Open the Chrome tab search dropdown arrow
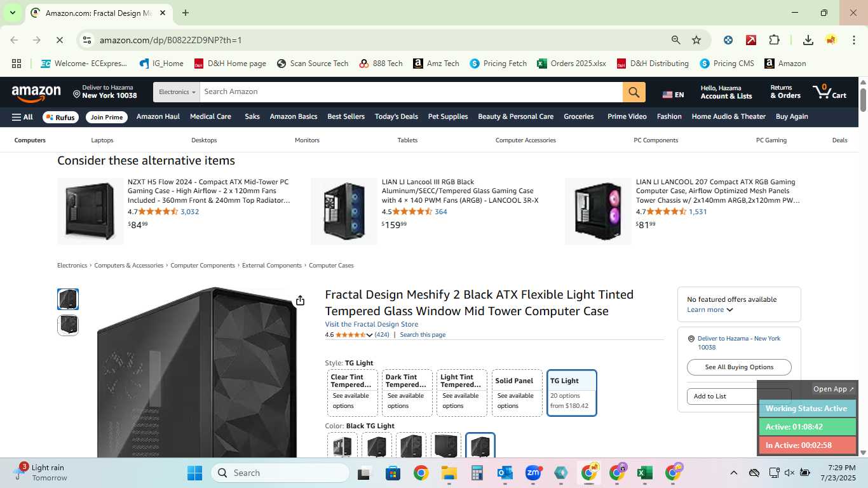The width and height of the screenshot is (868, 488). tap(12, 13)
